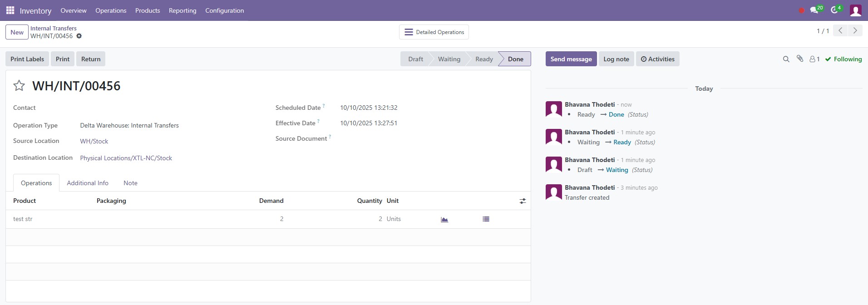The height and width of the screenshot is (305, 868).
Task: Search chatter messages with magnifier icon
Action: click(786, 59)
